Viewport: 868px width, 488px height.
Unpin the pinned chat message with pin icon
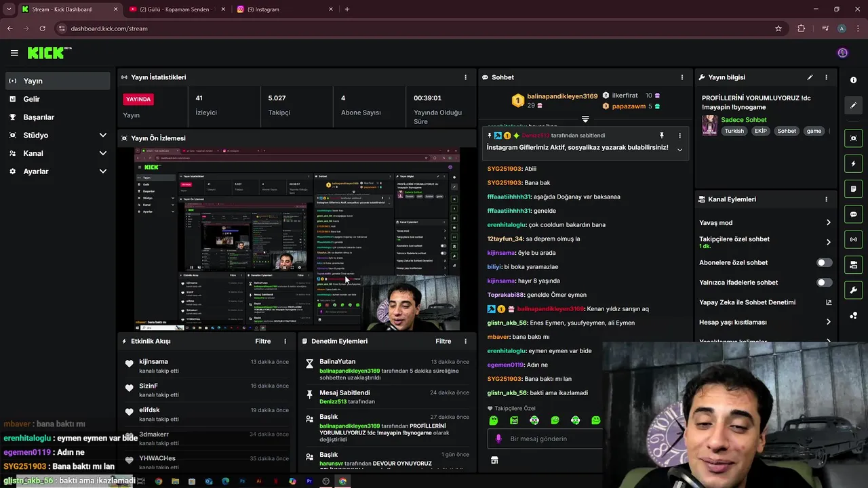662,136
